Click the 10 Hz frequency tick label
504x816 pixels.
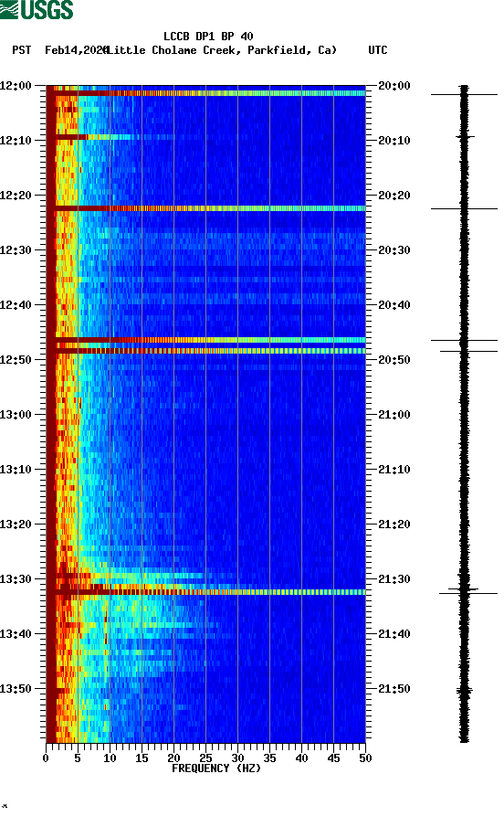tap(110, 758)
